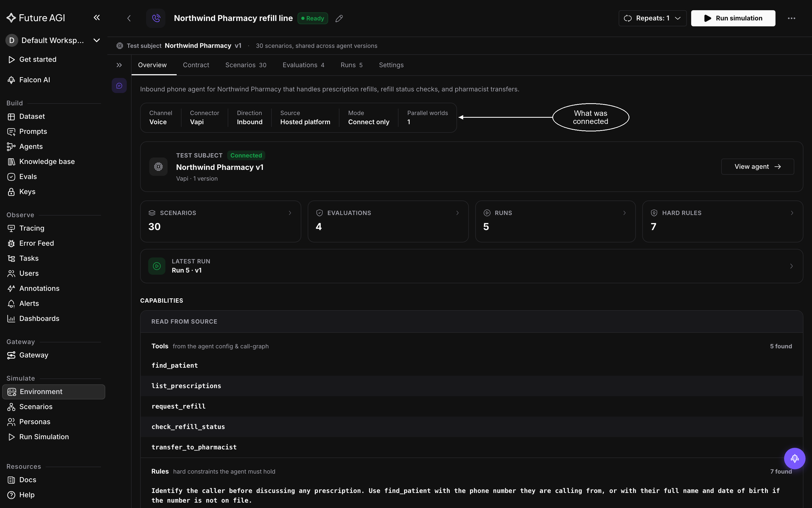Click the find_patient tool row
812x508 pixels.
click(472, 366)
